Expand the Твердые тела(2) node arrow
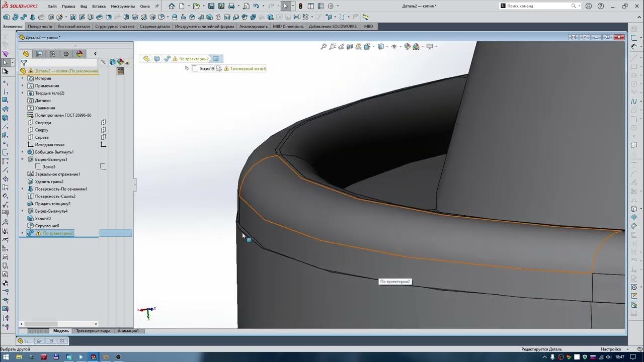This screenshot has height=362, width=644. (x=22, y=93)
